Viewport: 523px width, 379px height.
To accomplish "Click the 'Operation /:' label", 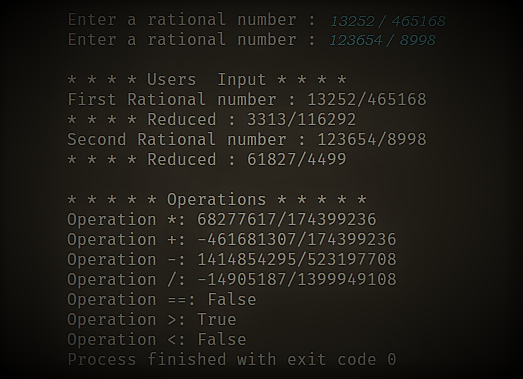I will 127,280.
